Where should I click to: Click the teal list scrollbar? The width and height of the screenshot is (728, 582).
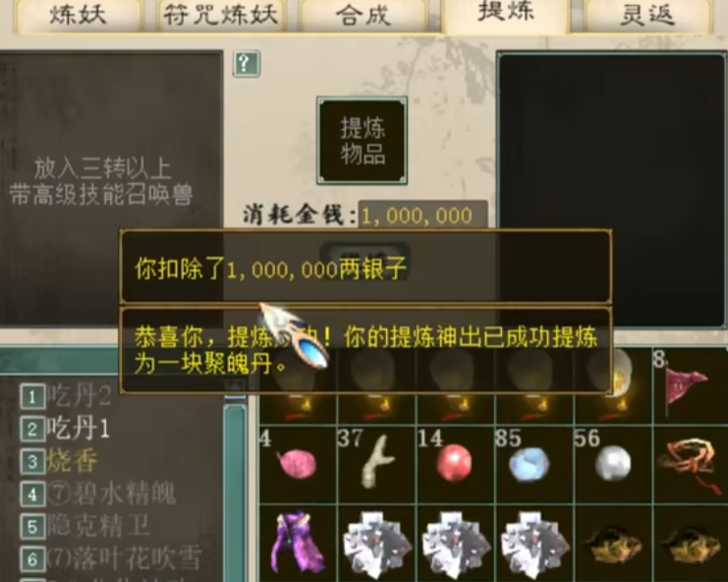(x=235, y=488)
